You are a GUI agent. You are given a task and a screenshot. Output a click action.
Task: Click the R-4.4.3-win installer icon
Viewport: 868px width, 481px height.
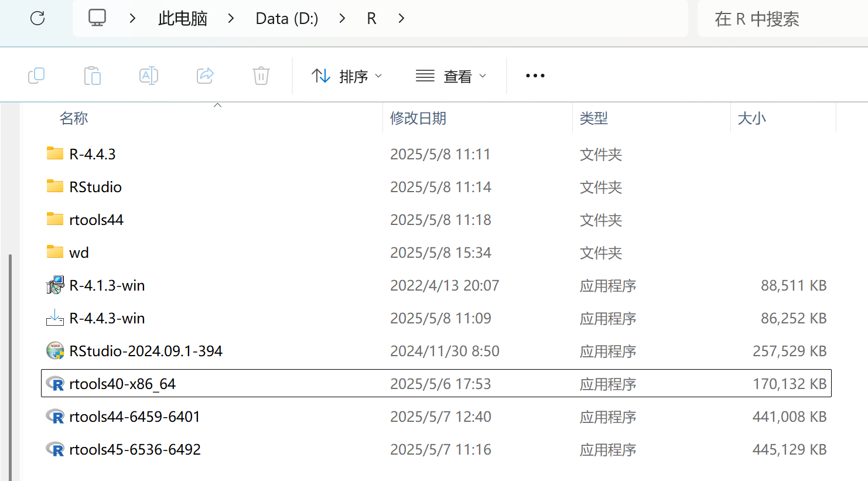click(x=55, y=318)
